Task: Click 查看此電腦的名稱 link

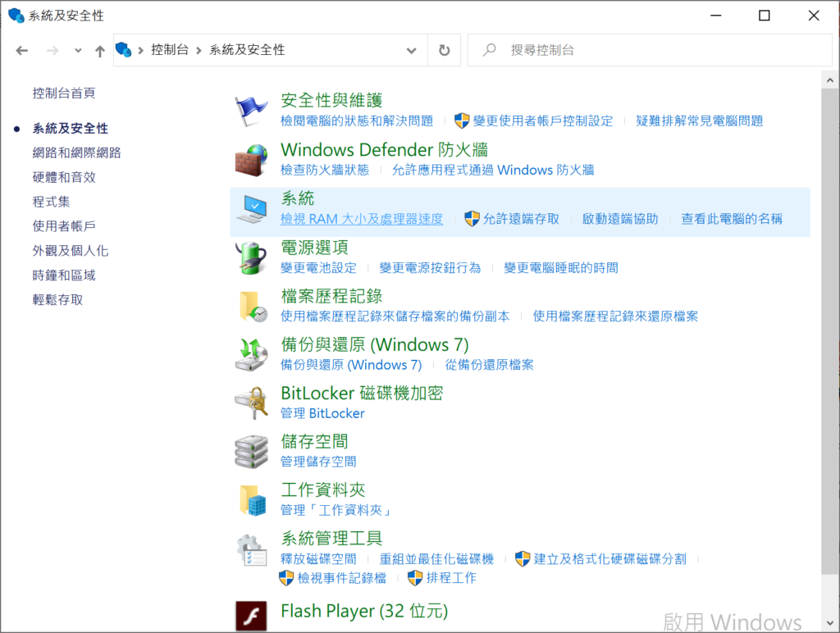Action: tap(732, 219)
